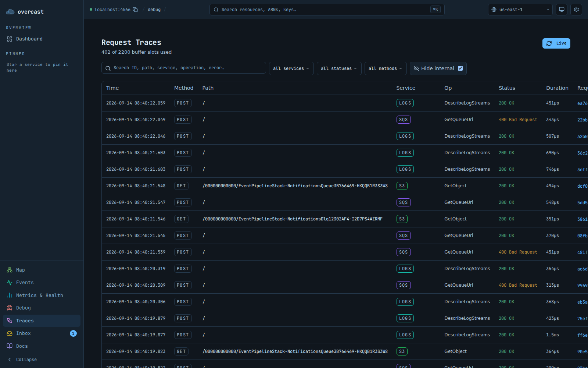This screenshot has width=588, height=368.
Task: Click the trace search magnifier icon
Action: (x=108, y=68)
